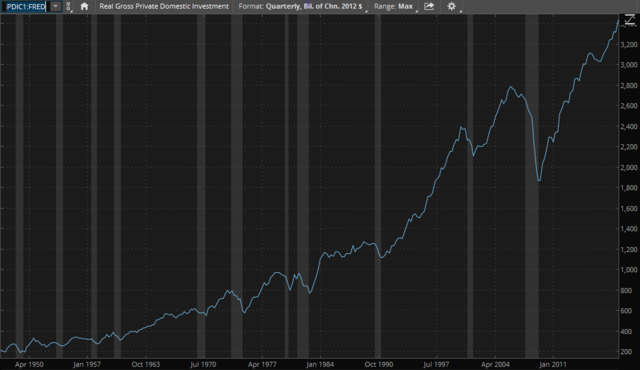Click the Oct 1990 time axis label
This screenshot has width=640, height=370.
click(379, 364)
